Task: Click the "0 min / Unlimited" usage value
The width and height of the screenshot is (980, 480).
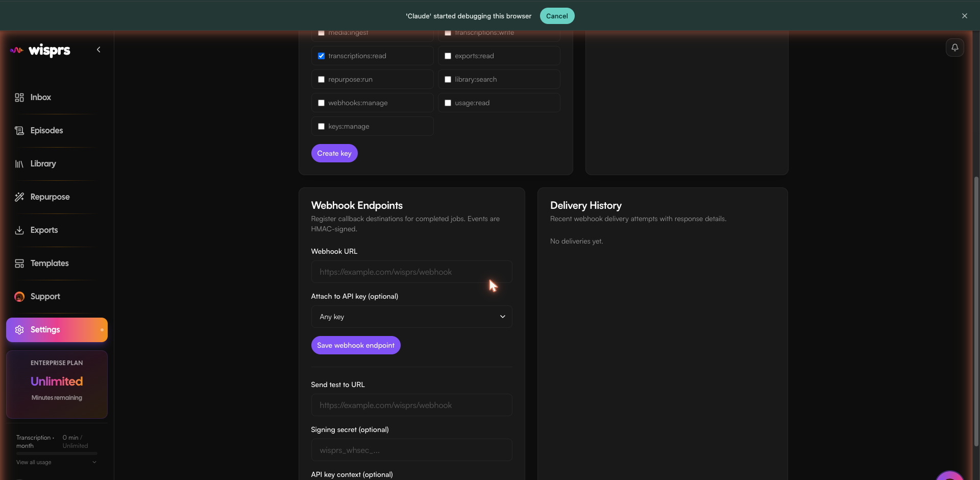Action: click(75, 442)
